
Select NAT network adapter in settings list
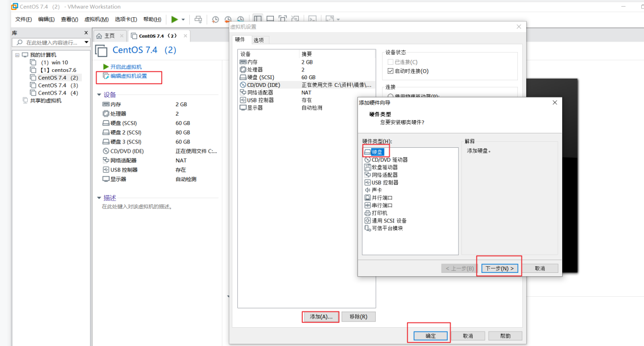(x=307, y=92)
